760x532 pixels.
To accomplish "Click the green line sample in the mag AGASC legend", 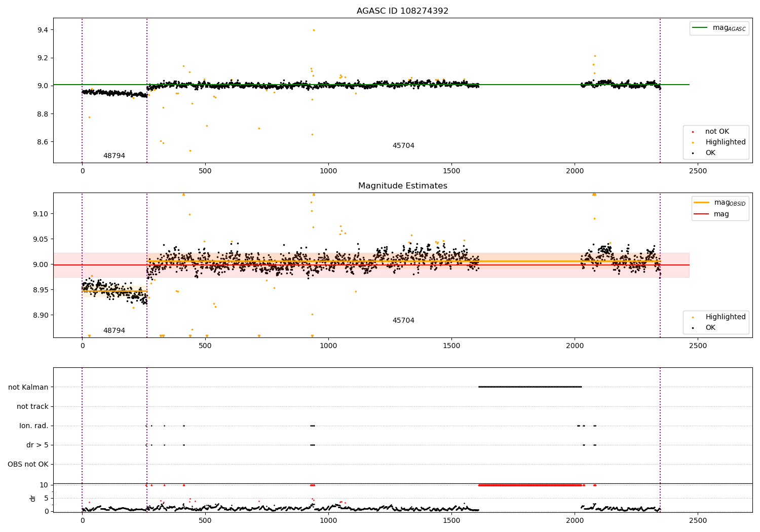I will (700, 28).
